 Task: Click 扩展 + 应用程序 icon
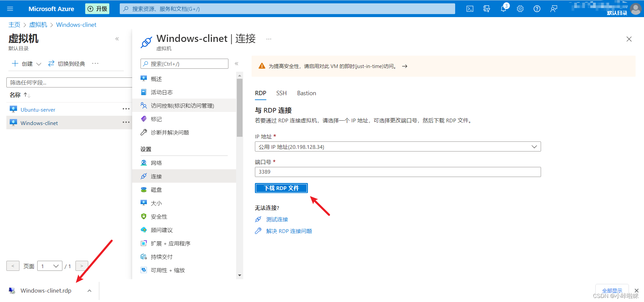pos(144,243)
